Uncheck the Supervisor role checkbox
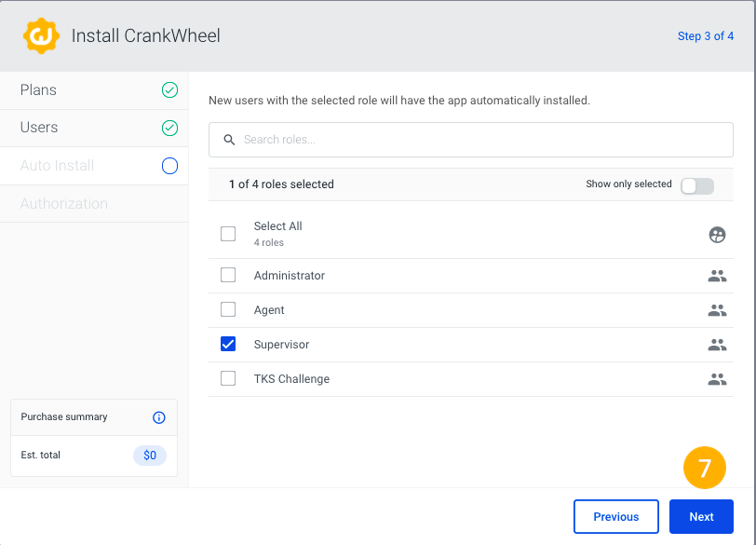This screenshot has height=545, width=756. 228,344
